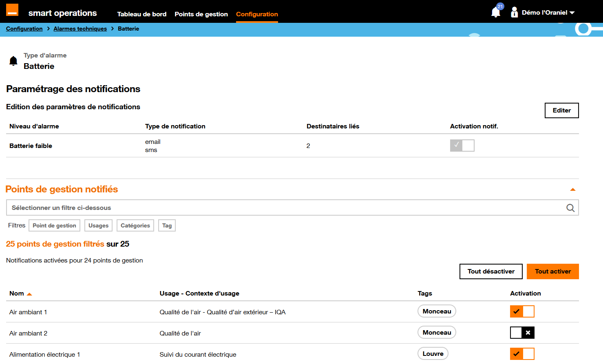Click the Destinataires liés value 2
The height and width of the screenshot is (364, 603).
tap(308, 146)
